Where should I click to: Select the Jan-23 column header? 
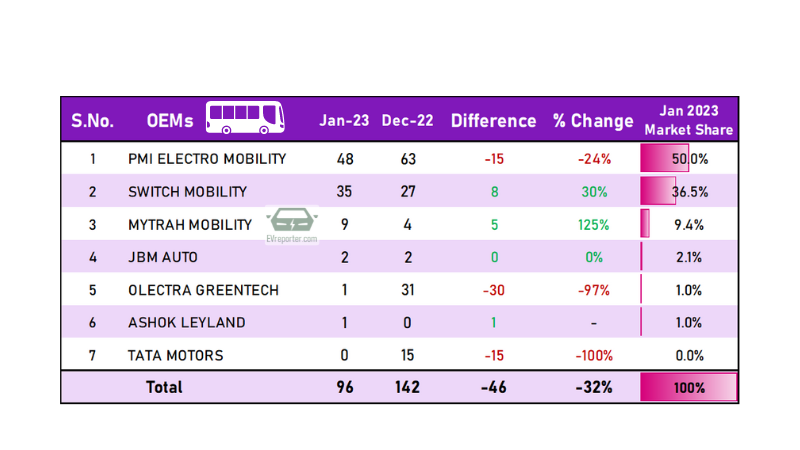click(344, 121)
